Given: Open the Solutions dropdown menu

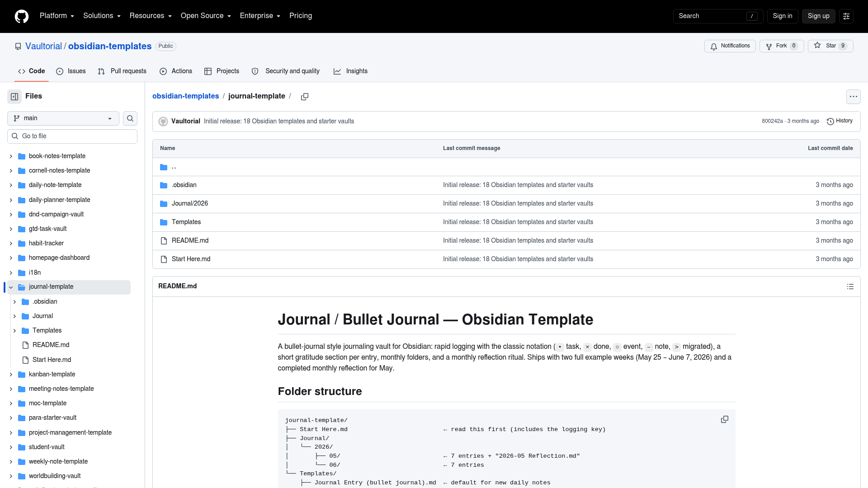Looking at the screenshot, I should (x=102, y=16).
